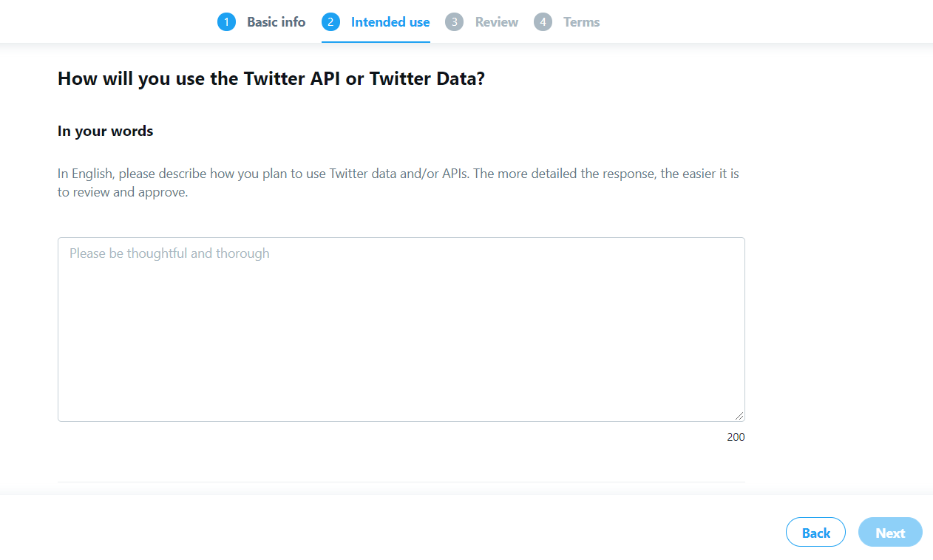Click the 200 character counter
The image size is (933, 560).
click(x=736, y=437)
